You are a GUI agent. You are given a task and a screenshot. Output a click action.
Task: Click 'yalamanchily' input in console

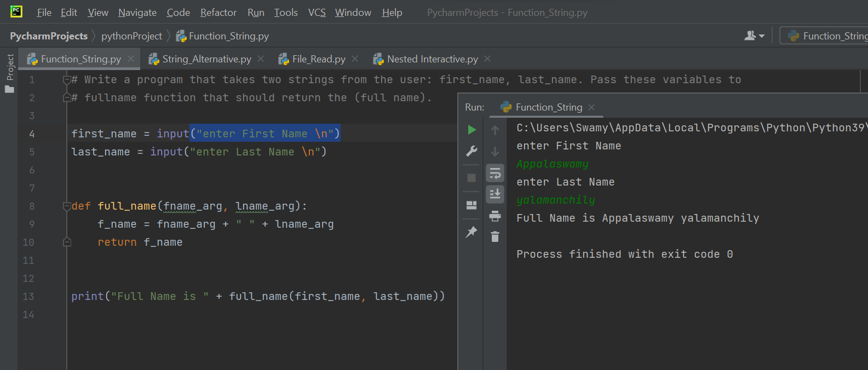tap(556, 200)
